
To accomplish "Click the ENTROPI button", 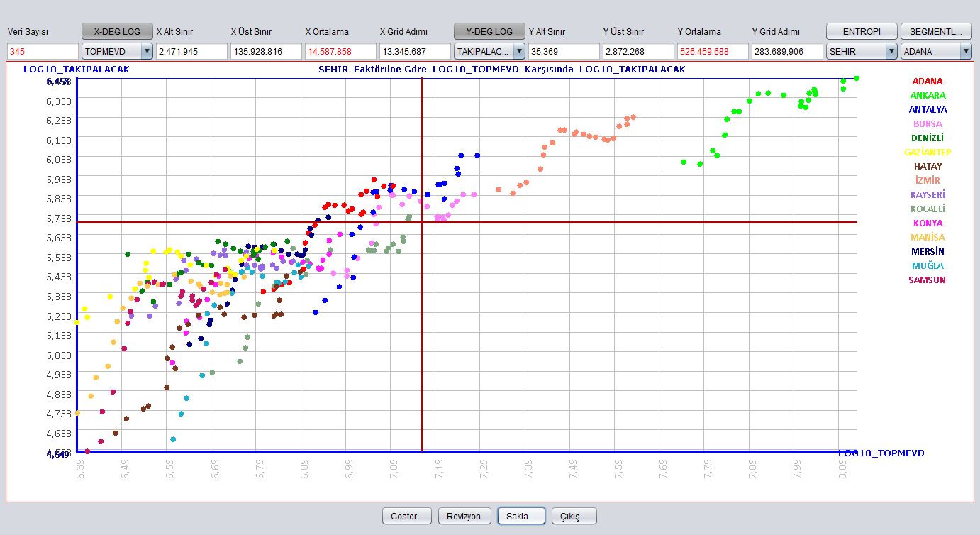I will [862, 31].
